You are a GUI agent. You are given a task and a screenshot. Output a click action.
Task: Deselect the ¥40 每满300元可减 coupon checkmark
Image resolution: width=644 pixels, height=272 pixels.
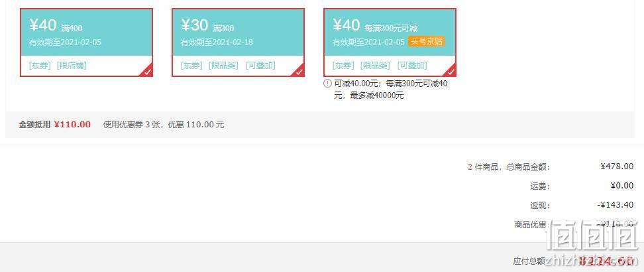[x=451, y=71]
